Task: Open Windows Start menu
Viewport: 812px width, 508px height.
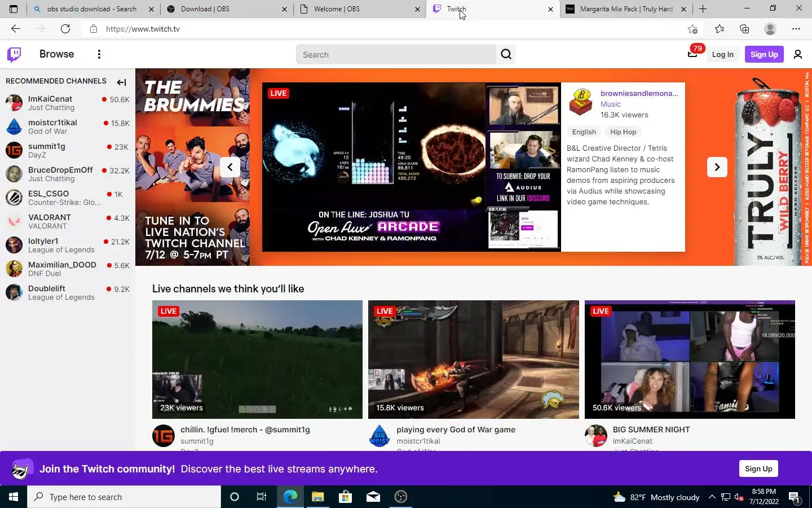Action: pos(14,497)
